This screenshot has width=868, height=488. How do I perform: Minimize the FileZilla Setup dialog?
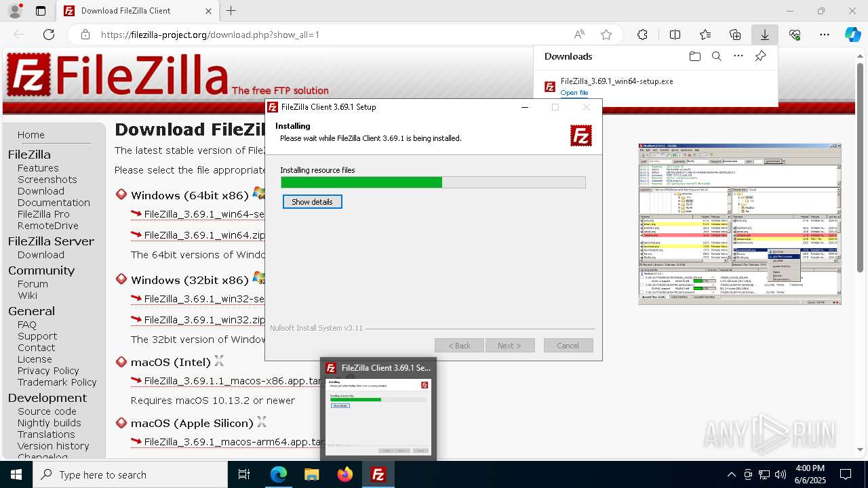(525, 107)
